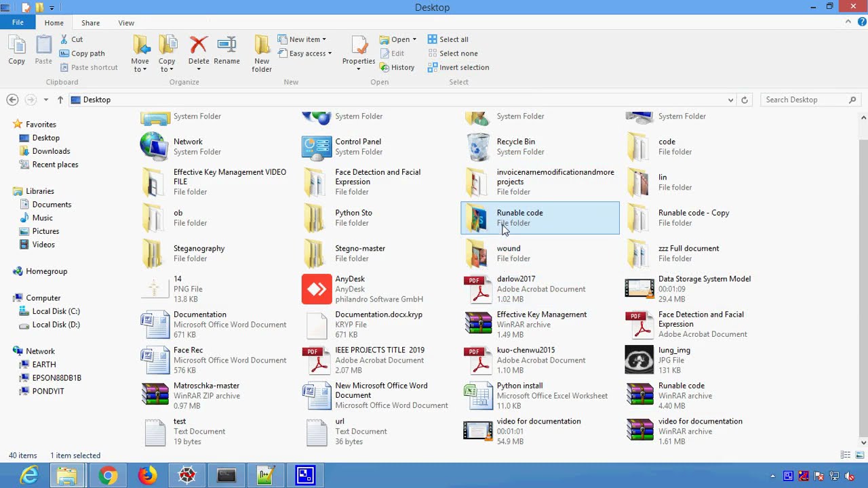Click the Recycle Bin icon

coord(478,147)
